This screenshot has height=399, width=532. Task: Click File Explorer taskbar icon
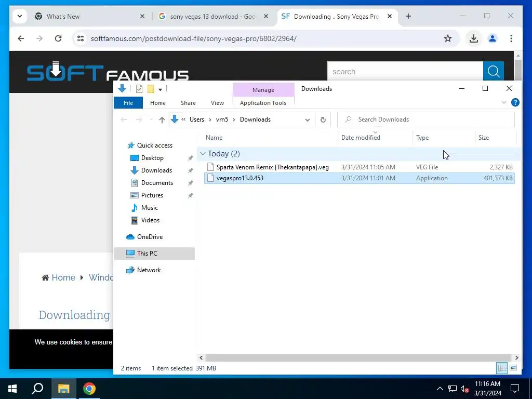point(63,389)
